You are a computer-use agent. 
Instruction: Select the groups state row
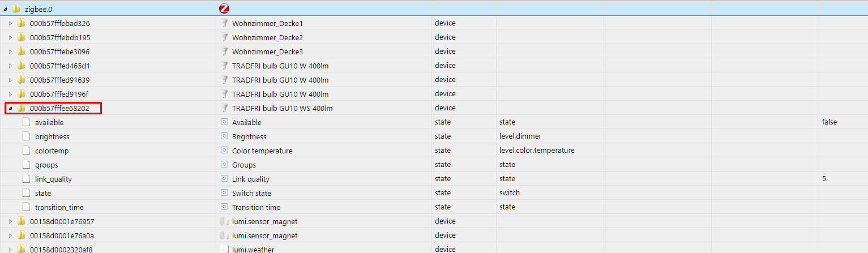(434, 165)
